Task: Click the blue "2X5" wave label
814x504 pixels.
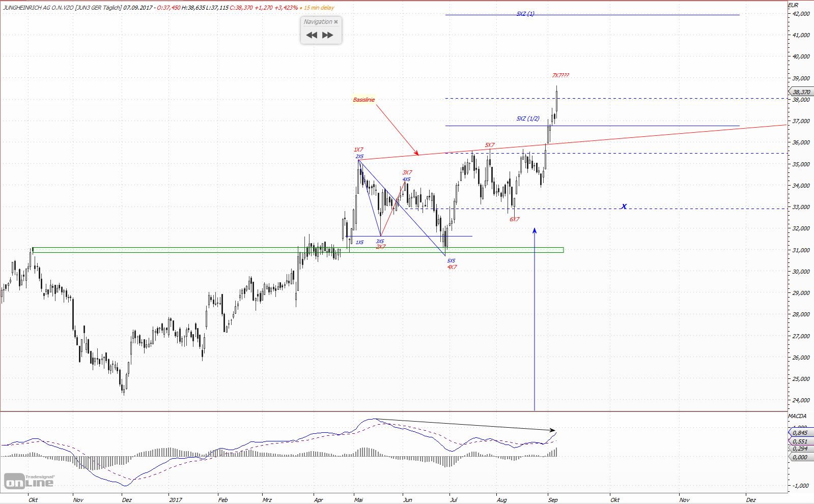Action: pos(360,157)
